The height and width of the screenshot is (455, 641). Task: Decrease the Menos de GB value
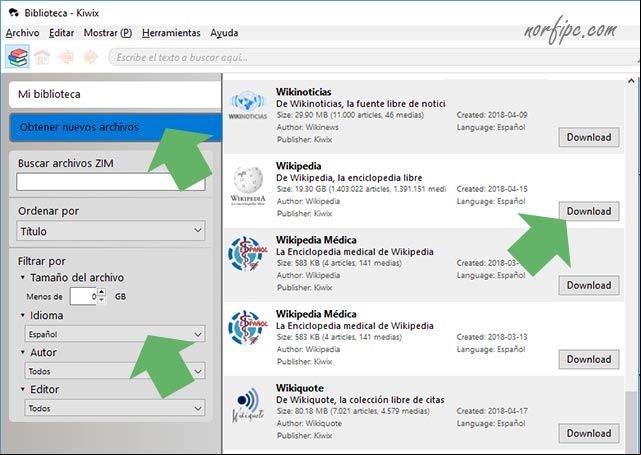(x=102, y=300)
